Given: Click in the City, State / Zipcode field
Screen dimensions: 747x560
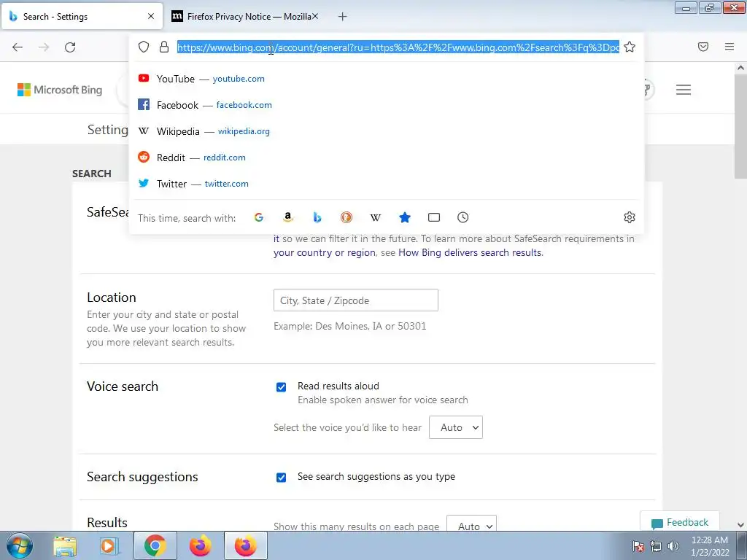Looking at the screenshot, I should point(356,300).
